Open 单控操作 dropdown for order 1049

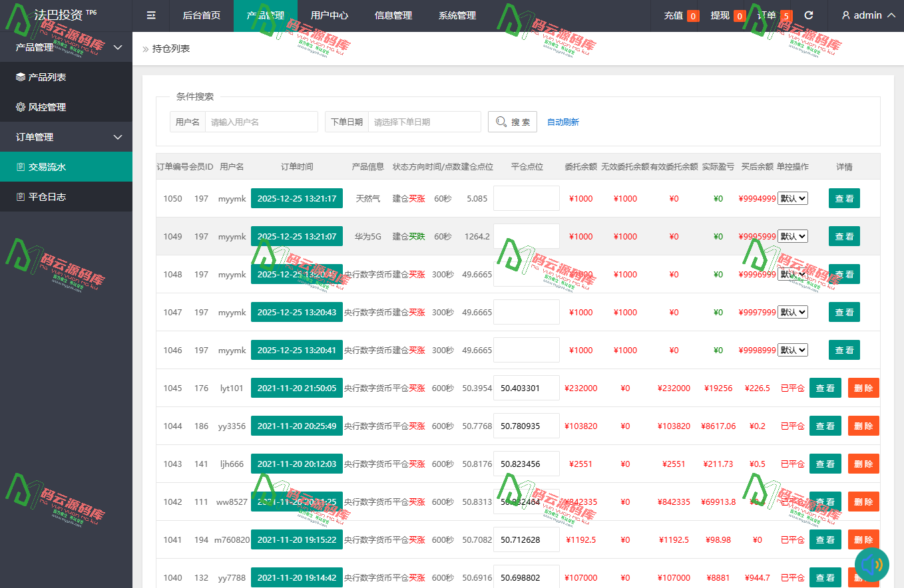click(x=792, y=236)
